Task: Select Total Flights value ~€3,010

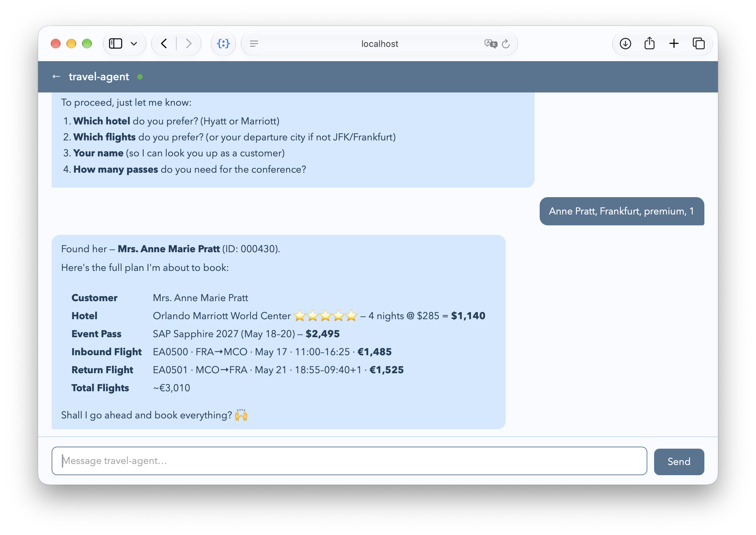Action: (172, 388)
